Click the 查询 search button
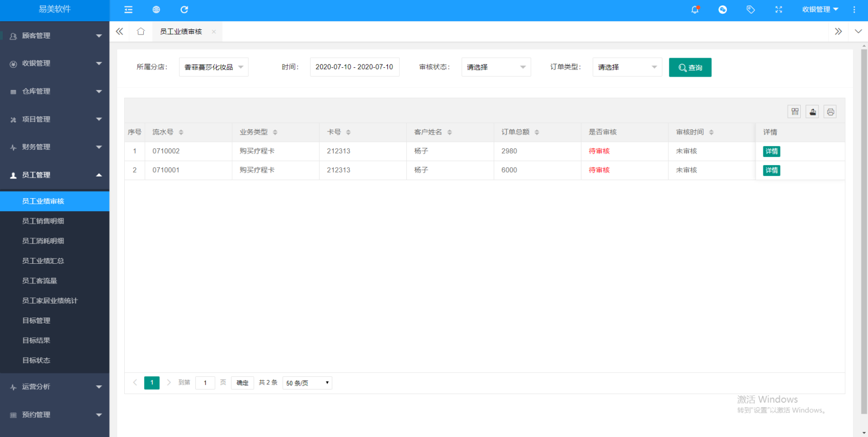The image size is (868, 437). 690,67
